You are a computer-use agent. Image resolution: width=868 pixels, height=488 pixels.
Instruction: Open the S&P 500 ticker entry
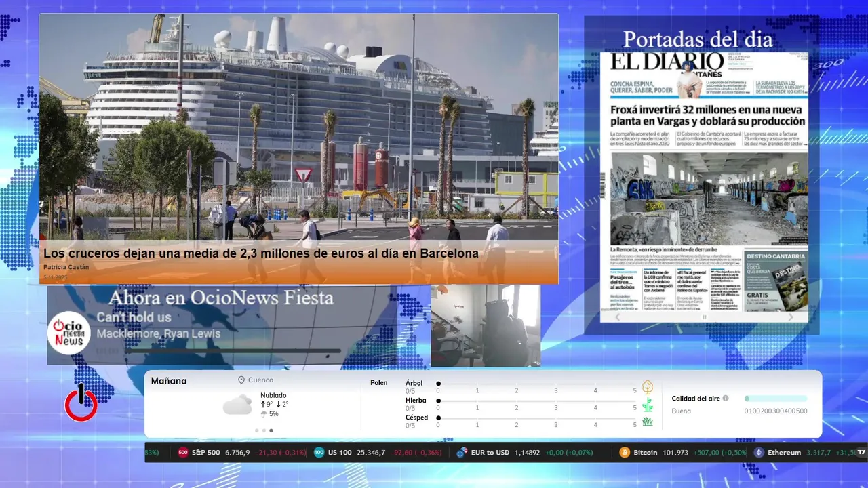click(x=241, y=453)
